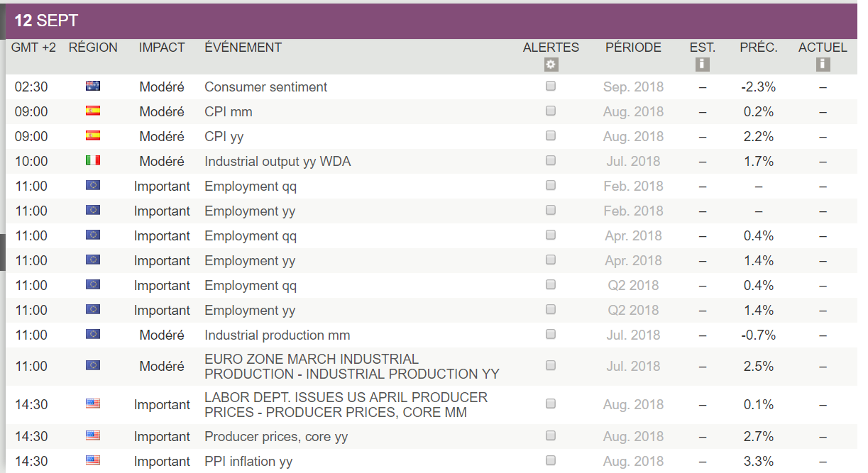This screenshot has width=868, height=473.
Task: Click the Spanish flag on CPI mm row
Action: tap(93, 111)
